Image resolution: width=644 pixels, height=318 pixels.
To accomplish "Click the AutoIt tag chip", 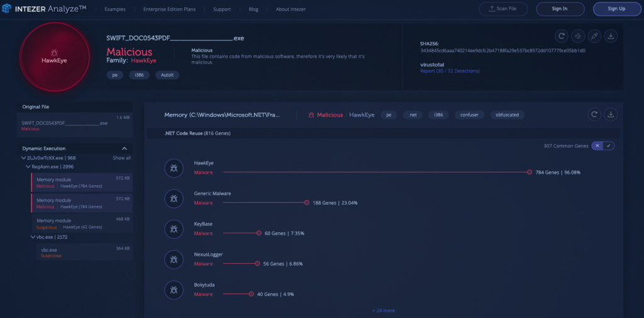I will [x=167, y=76].
